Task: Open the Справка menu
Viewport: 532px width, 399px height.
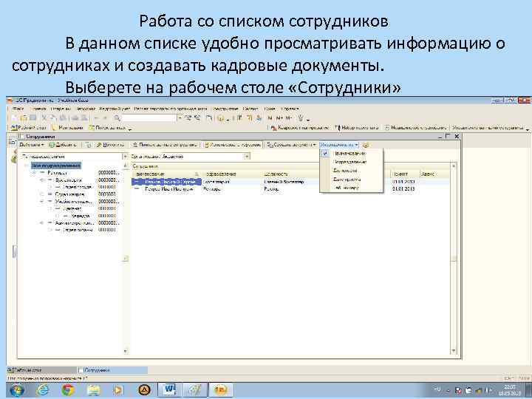Action: [290, 109]
